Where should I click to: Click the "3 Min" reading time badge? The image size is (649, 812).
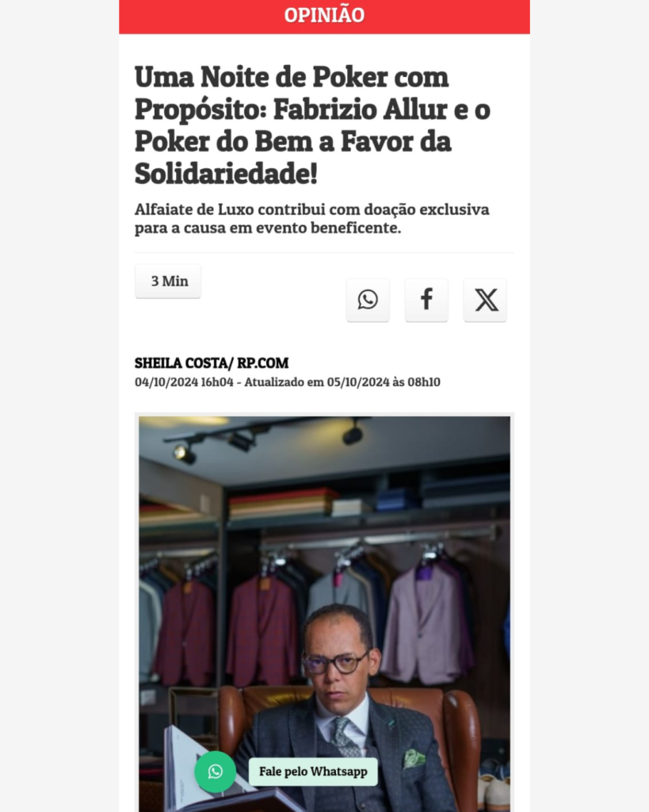click(168, 282)
